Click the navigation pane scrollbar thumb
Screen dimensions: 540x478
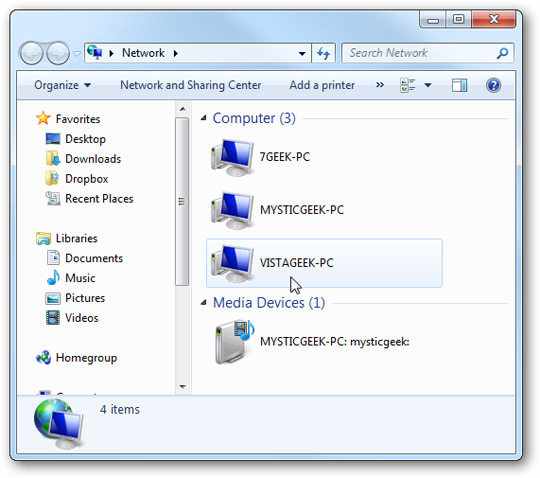(x=182, y=201)
